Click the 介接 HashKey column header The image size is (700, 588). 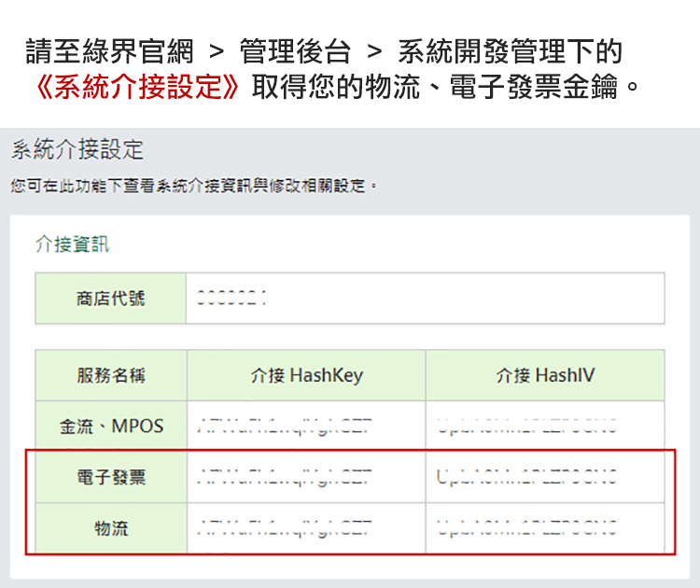point(306,376)
